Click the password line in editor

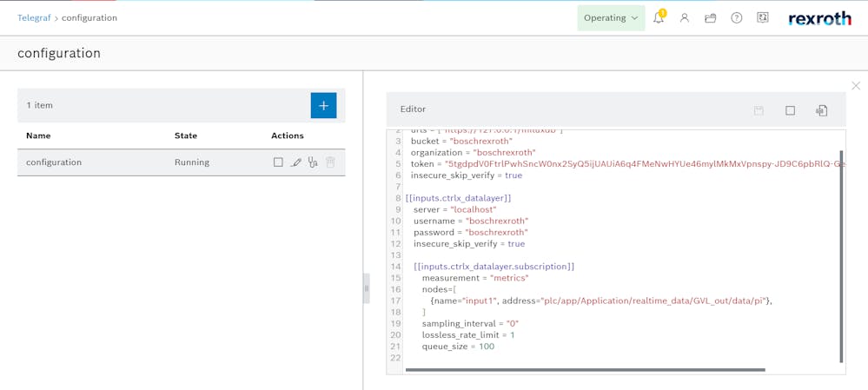(x=471, y=232)
